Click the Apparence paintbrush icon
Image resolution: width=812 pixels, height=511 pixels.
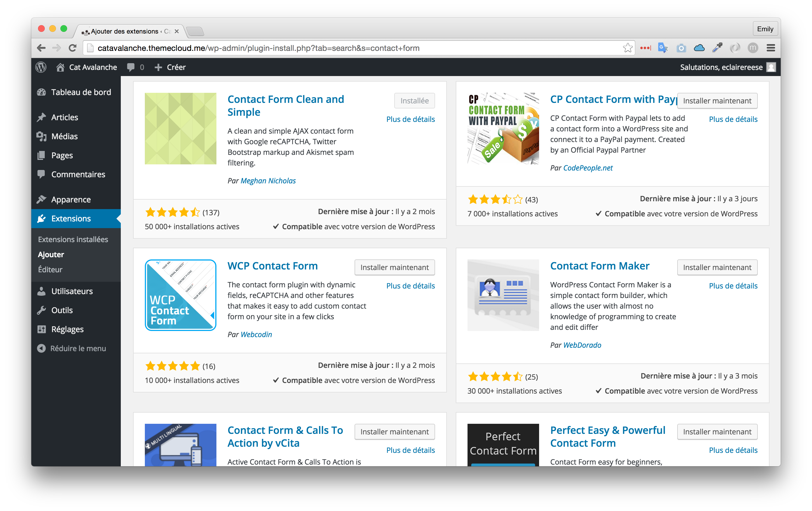coord(41,200)
